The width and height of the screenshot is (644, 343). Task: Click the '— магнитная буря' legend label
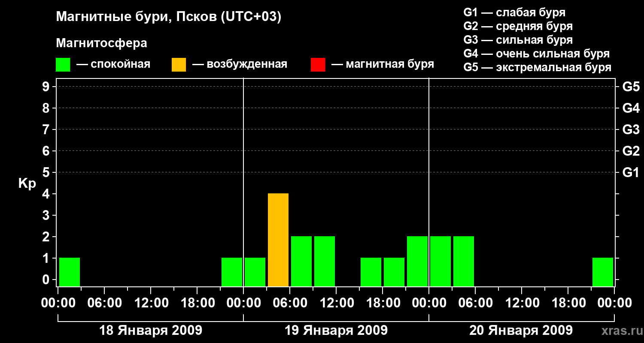click(383, 64)
